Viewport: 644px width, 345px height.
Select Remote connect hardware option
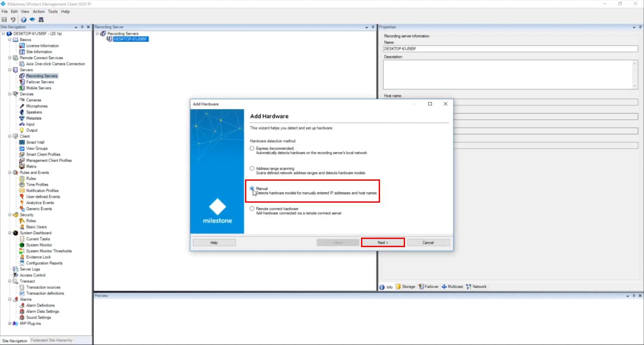[252, 208]
